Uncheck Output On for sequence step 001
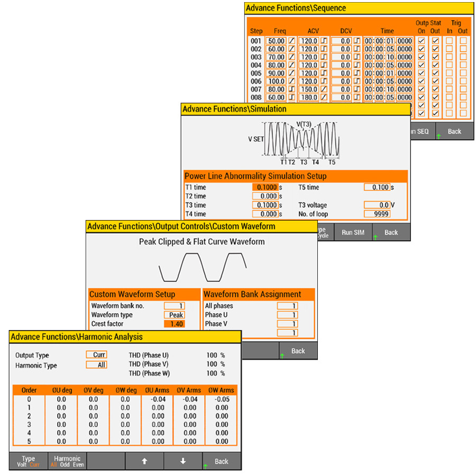 tap(422, 41)
